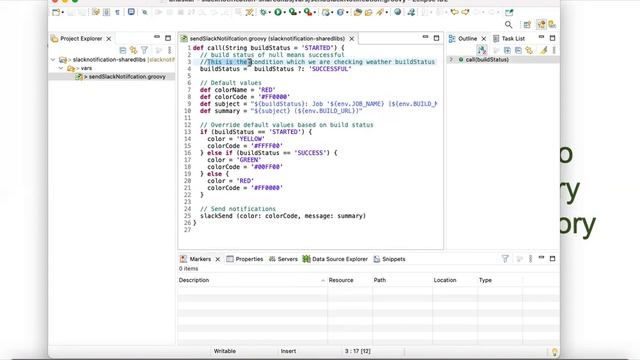Click the magnifier Search icon
The height and width of the screenshot is (360, 640).
tap(508, 24)
